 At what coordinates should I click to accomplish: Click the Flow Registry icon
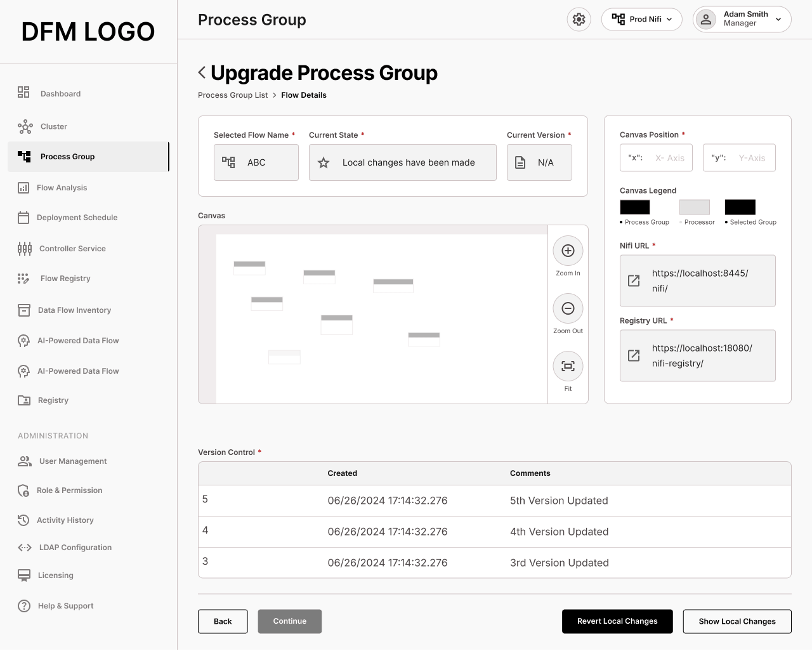23,279
